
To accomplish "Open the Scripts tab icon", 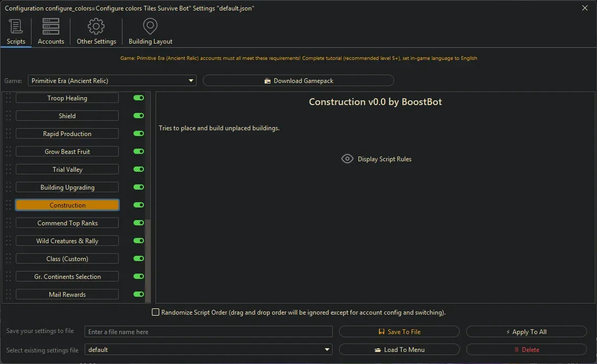I will coord(16,27).
